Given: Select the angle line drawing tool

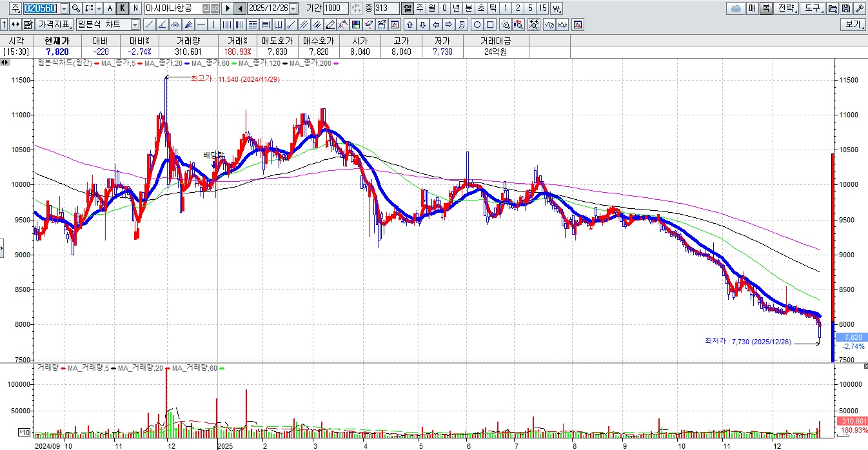Looking at the screenshot, I should pyautogui.click(x=163, y=24).
